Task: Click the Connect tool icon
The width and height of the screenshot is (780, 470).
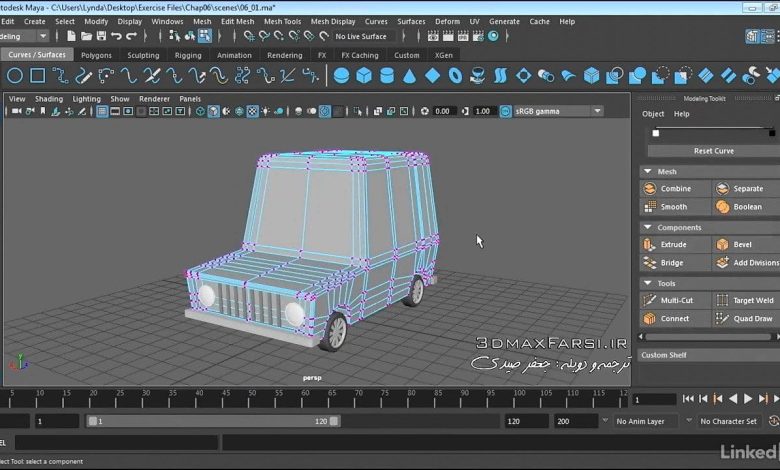Action: pyautogui.click(x=650, y=318)
